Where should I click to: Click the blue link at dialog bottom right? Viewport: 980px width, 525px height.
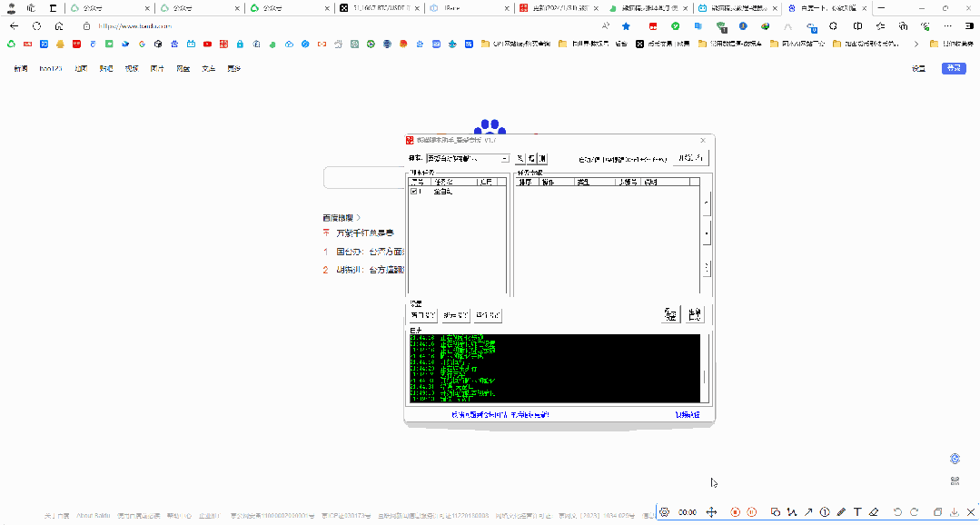point(687,415)
